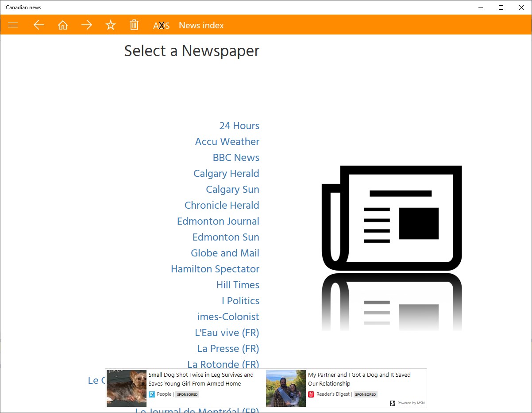Click the ADS remove button

[x=162, y=26]
